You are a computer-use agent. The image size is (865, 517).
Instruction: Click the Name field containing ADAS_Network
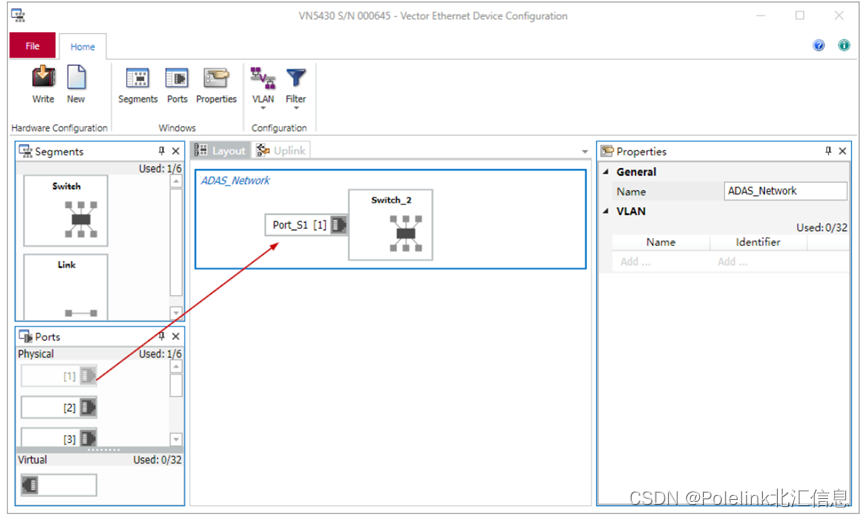pyautogui.click(x=785, y=191)
